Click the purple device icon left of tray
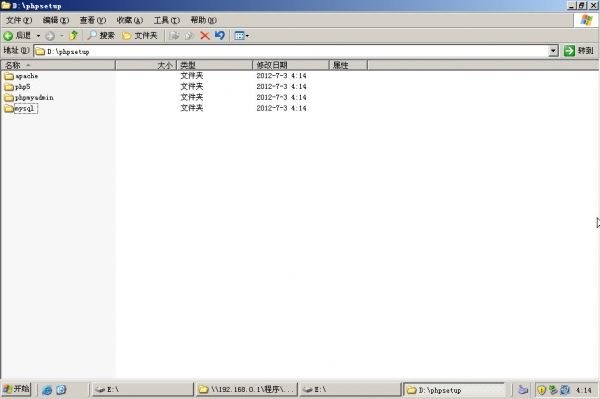The image size is (600, 399). tap(523, 390)
